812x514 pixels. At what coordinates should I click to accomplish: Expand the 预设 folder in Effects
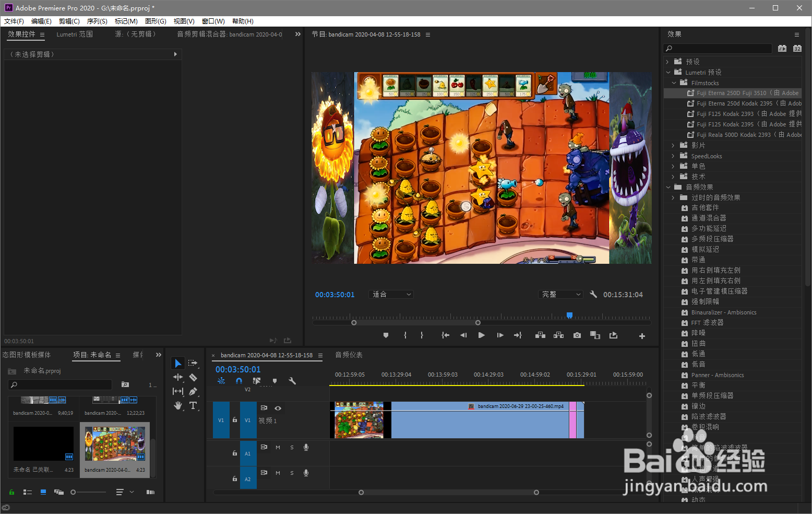pyautogui.click(x=667, y=62)
